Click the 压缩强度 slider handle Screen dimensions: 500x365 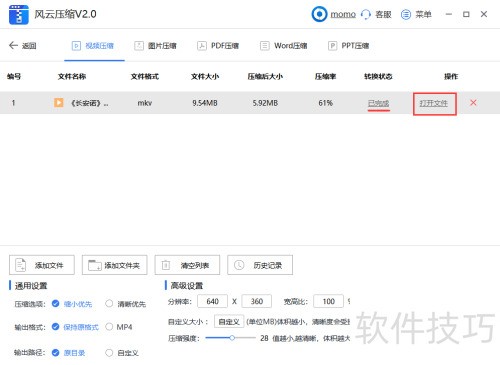point(232,338)
